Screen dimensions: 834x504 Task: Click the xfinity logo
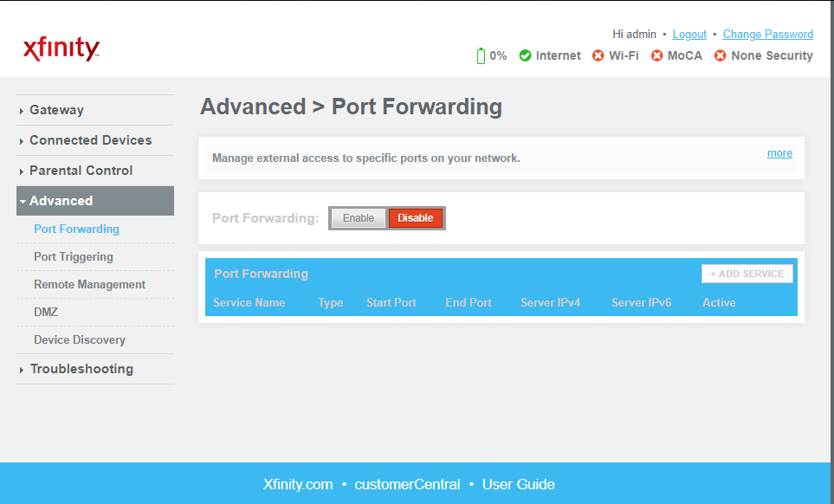click(61, 48)
